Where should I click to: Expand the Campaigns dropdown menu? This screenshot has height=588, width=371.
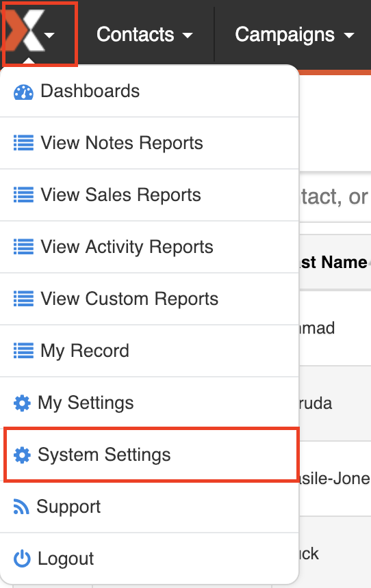pos(294,35)
